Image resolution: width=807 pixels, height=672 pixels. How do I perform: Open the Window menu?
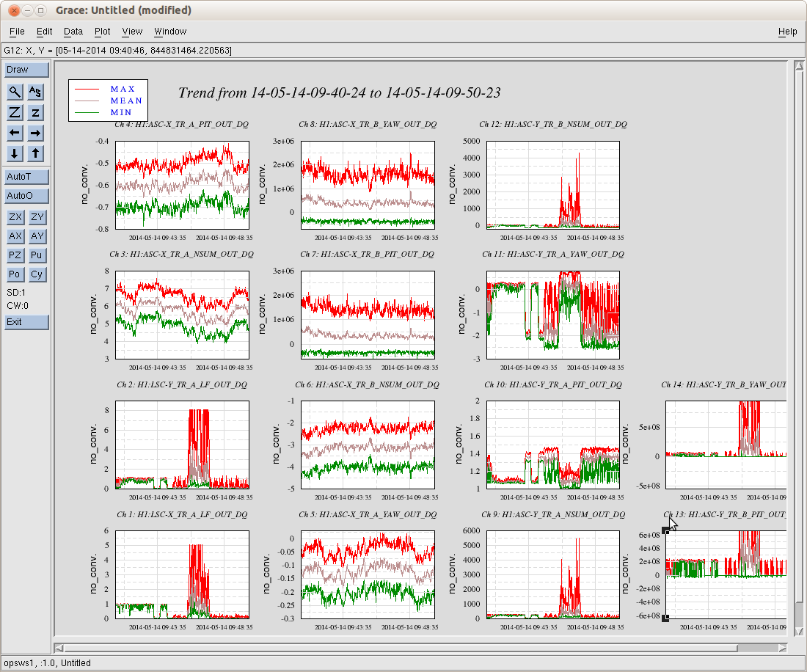point(170,32)
